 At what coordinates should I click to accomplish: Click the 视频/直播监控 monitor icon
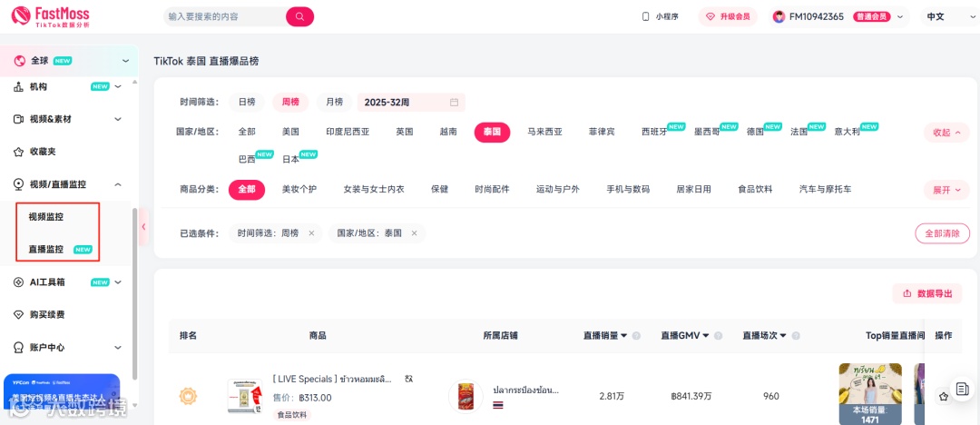(x=19, y=184)
